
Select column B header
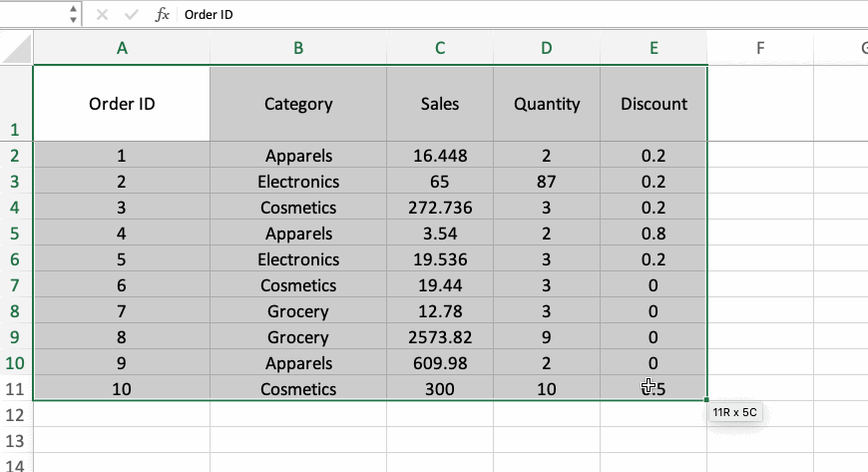(298, 47)
